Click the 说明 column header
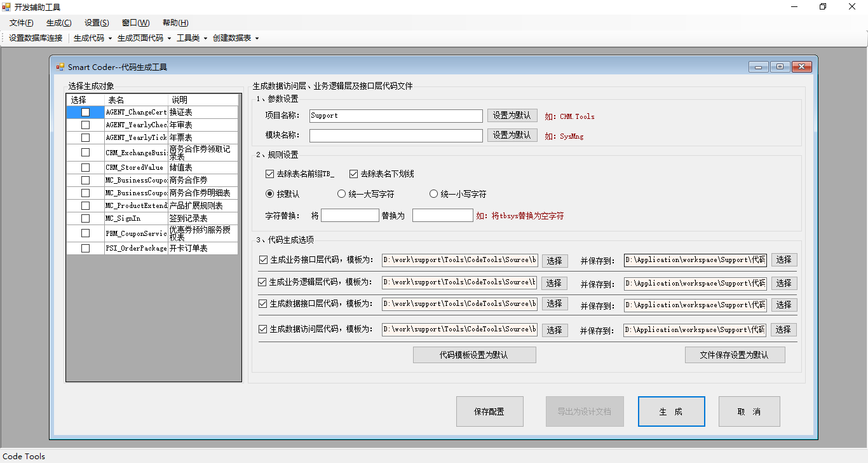868x463 pixels. click(x=203, y=100)
